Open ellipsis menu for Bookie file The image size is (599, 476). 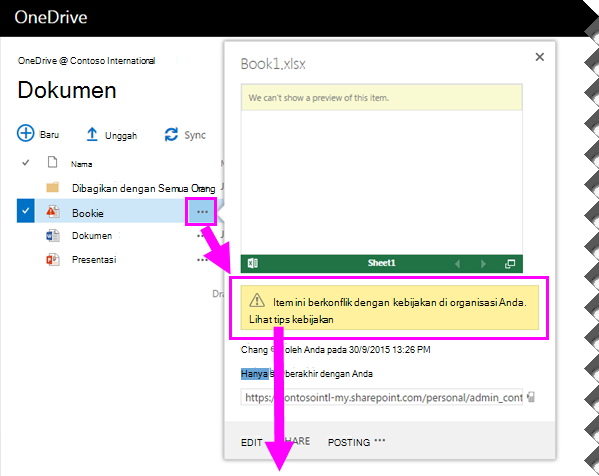click(x=202, y=212)
